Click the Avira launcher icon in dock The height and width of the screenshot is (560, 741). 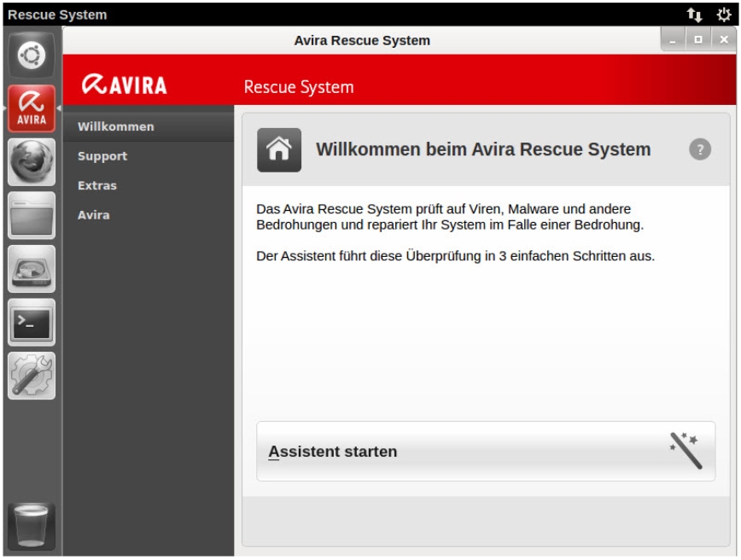[x=32, y=108]
